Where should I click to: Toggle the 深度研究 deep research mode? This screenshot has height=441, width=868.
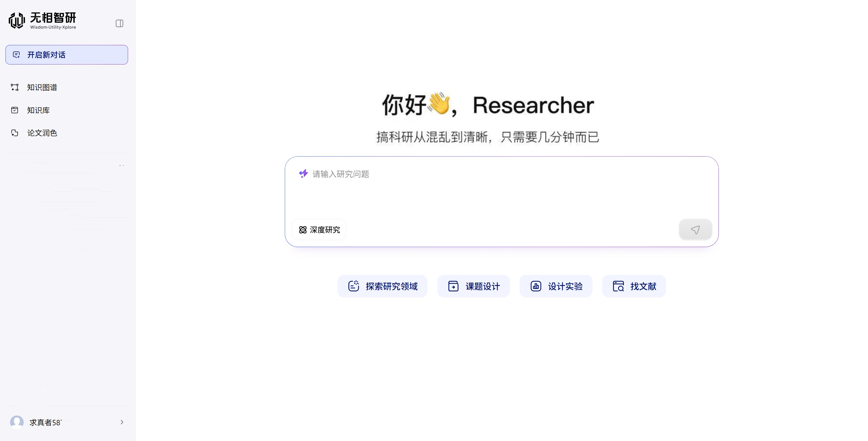coord(319,230)
